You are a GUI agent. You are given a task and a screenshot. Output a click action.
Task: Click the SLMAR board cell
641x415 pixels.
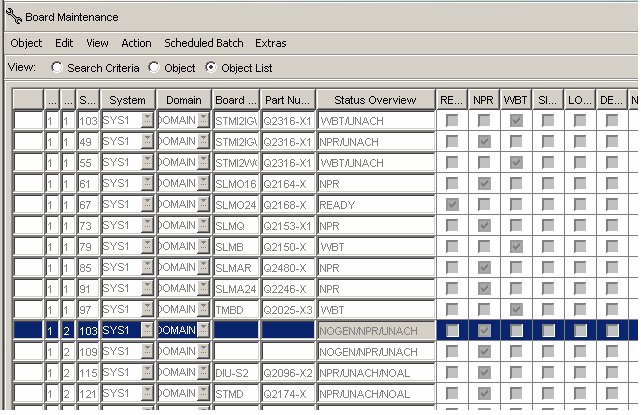coord(236,268)
